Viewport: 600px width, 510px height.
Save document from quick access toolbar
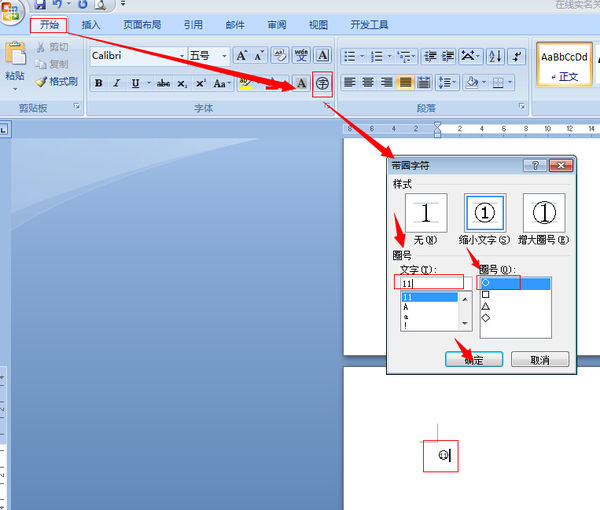coord(40,5)
